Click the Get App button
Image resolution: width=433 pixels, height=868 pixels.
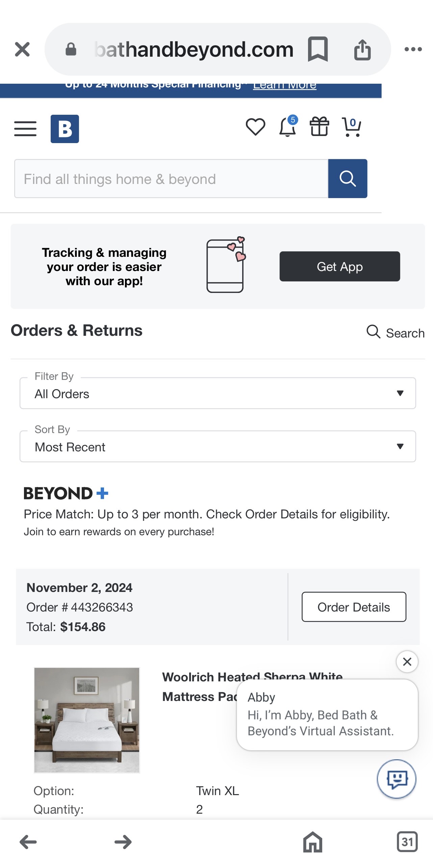click(340, 267)
